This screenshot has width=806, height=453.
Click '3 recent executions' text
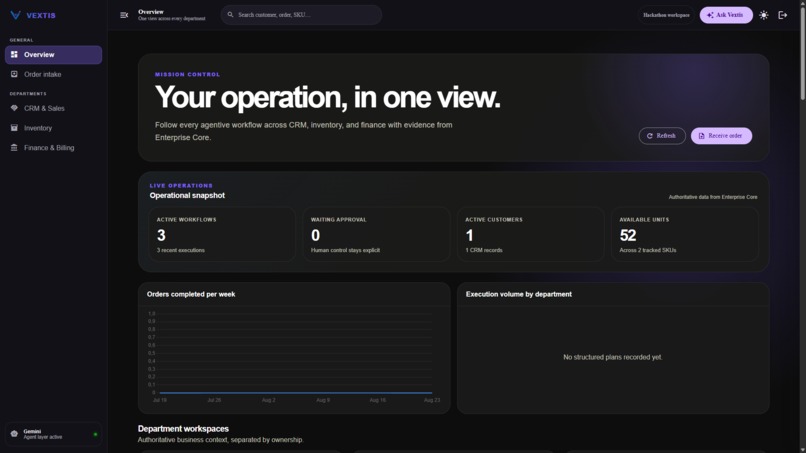coord(180,250)
